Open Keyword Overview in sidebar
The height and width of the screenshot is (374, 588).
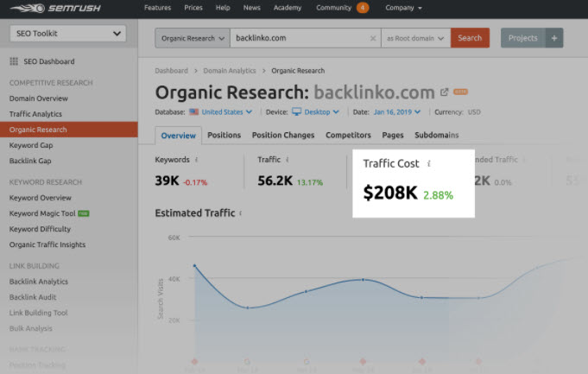(x=40, y=198)
